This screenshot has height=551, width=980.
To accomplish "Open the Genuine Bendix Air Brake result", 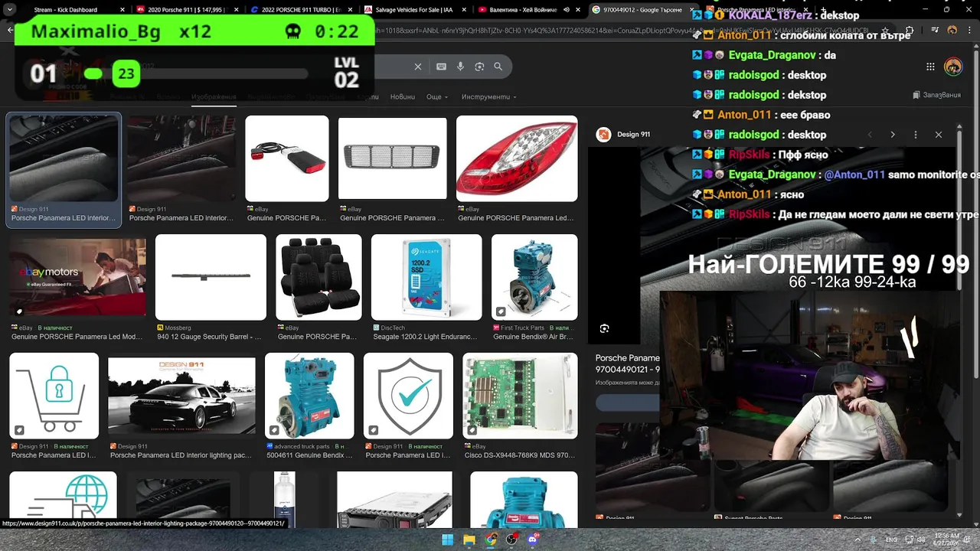I will 534,277.
